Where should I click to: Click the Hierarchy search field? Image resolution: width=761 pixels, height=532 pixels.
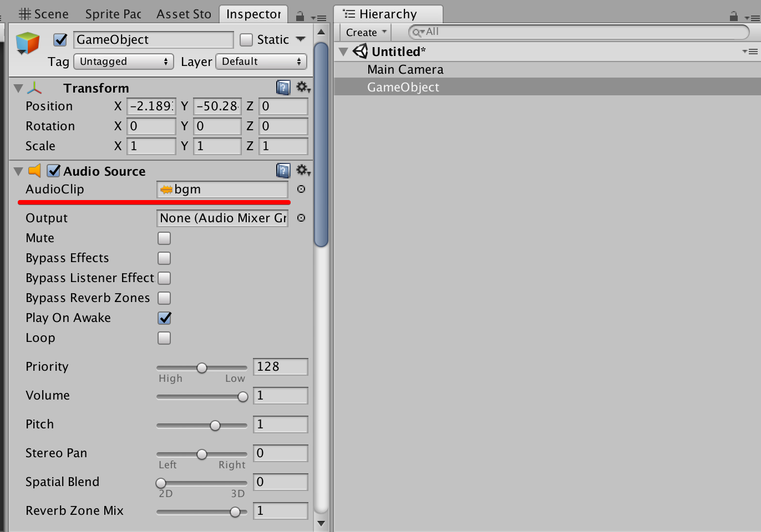click(579, 32)
